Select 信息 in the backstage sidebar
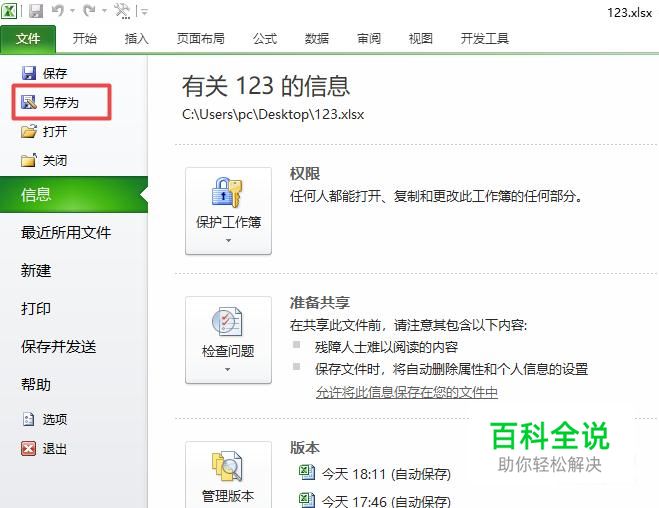The height and width of the screenshot is (508, 659). coord(74,195)
